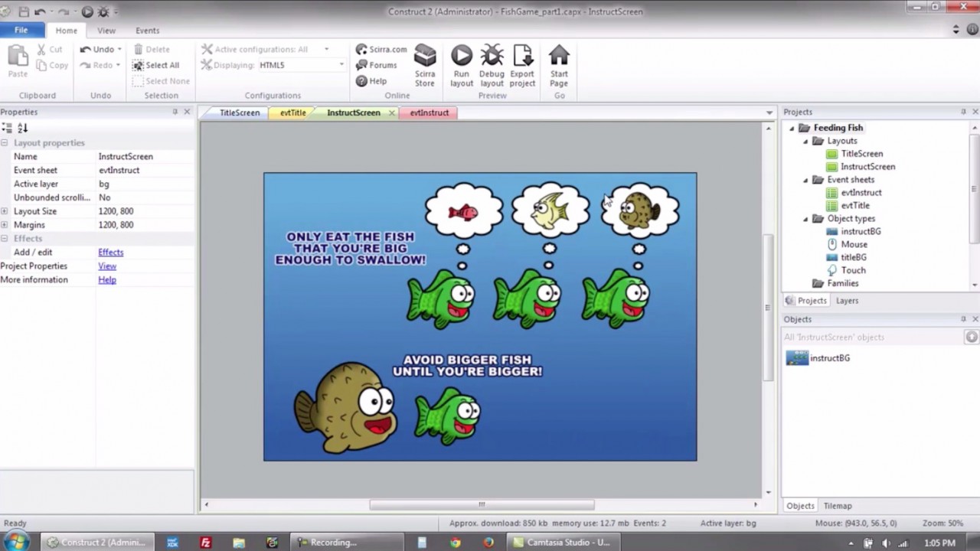Open evtTitle event sheet in tree
Screen dimensions: 980x551
(x=855, y=205)
